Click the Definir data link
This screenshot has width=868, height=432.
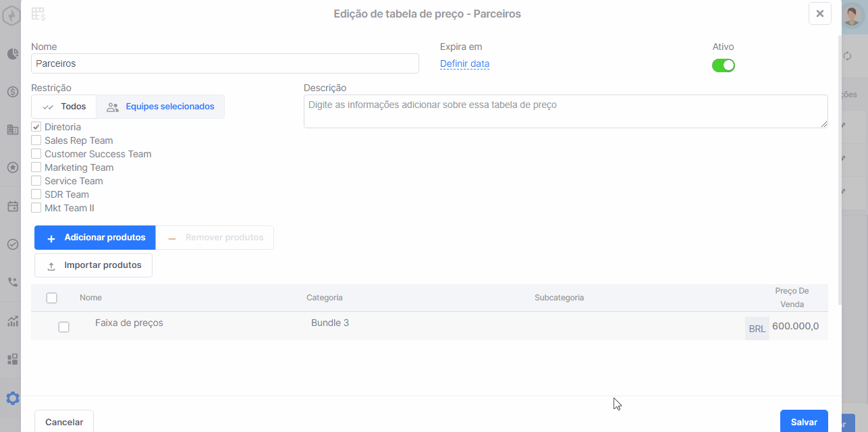(464, 64)
